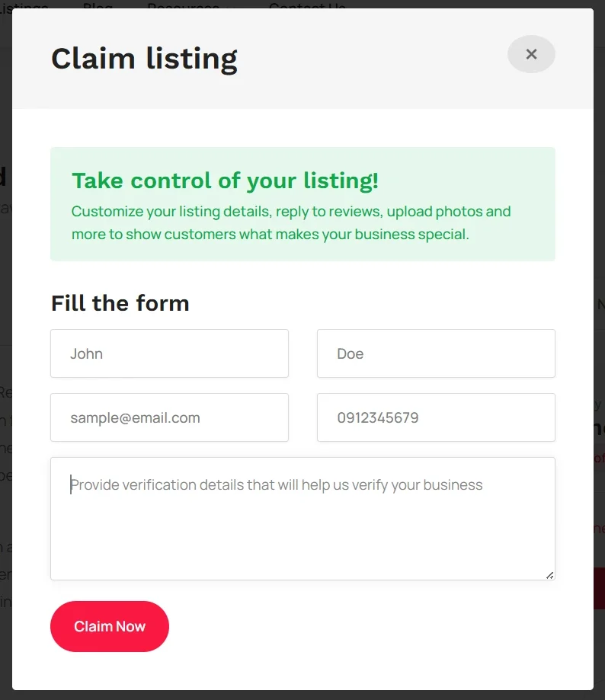Image resolution: width=605 pixels, height=700 pixels.
Task: Focus the last name field showing Doe
Action: pyautogui.click(x=436, y=353)
